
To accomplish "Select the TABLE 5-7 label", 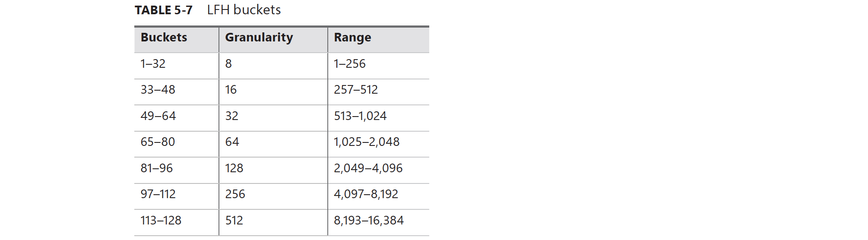I will click(164, 10).
